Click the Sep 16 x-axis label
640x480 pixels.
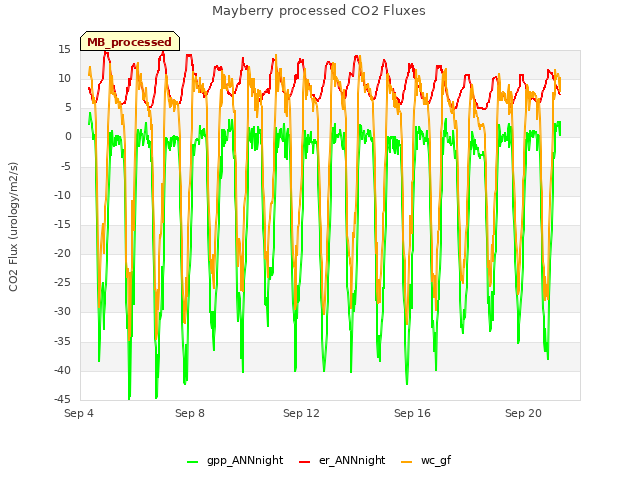412,413
